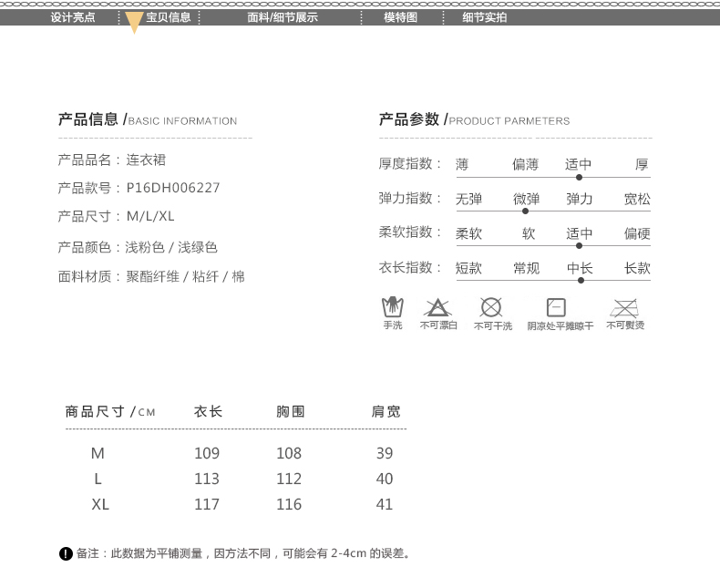Click the elasticity scale dot at 微弹
Viewport: 720px width, 588px height.
[525, 211]
